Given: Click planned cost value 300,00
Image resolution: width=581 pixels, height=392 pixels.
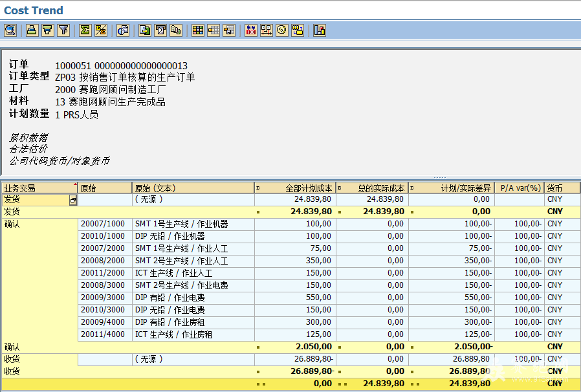Looking at the screenshot, I should click(x=319, y=321).
